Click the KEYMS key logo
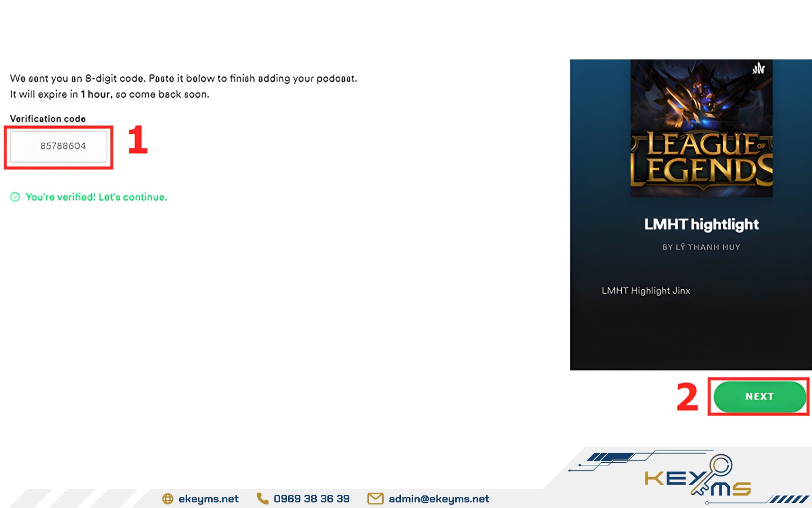 point(698,478)
